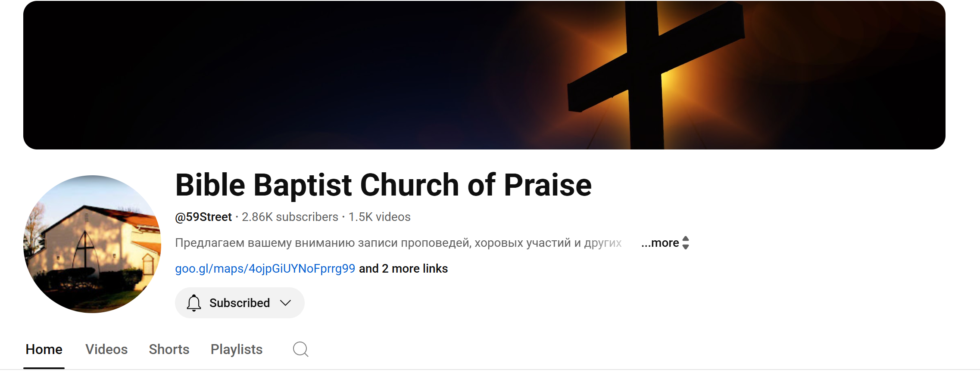Image resolution: width=980 pixels, height=376 pixels.
Task: Click 'and 2 more links'
Action: 403,268
